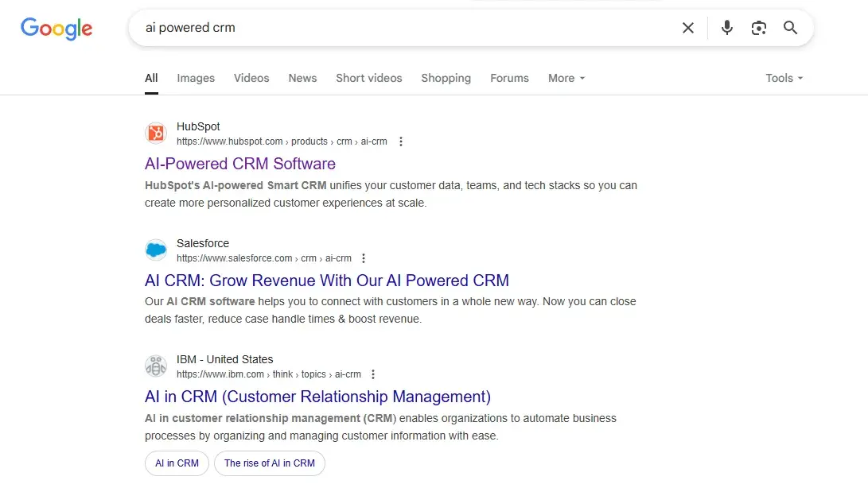Clear the search query with the X icon
868x488 pixels.
[x=687, y=27]
